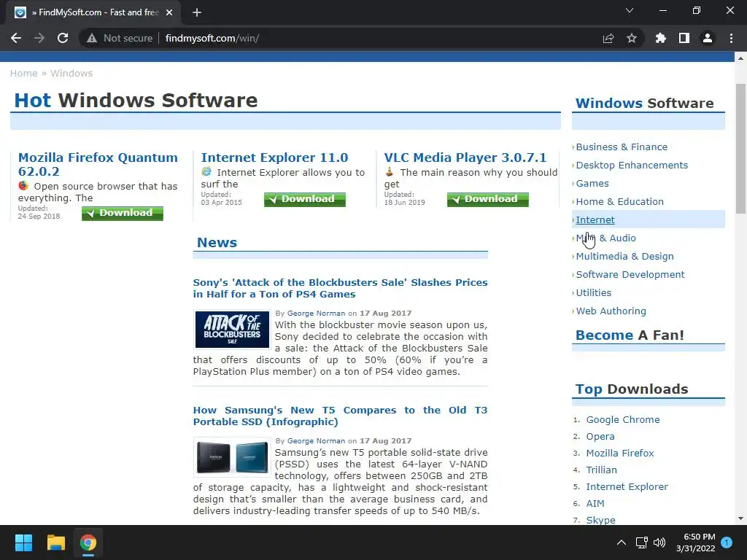Open the Business & Finance category
747x560 pixels.
pyautogui.click(x=622, y=147)
